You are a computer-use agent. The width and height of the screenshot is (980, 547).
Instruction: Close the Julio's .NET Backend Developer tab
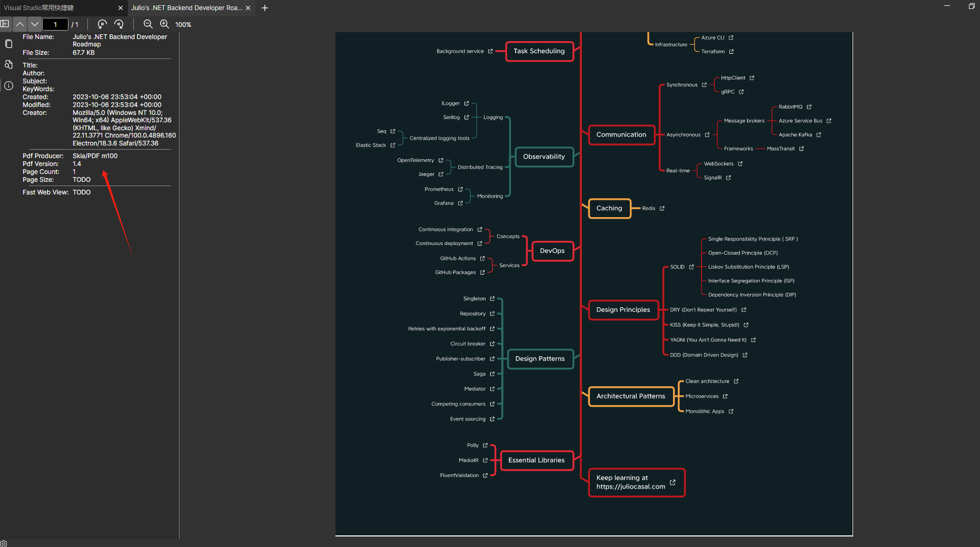pyautogui.click(x=248, y=8)
